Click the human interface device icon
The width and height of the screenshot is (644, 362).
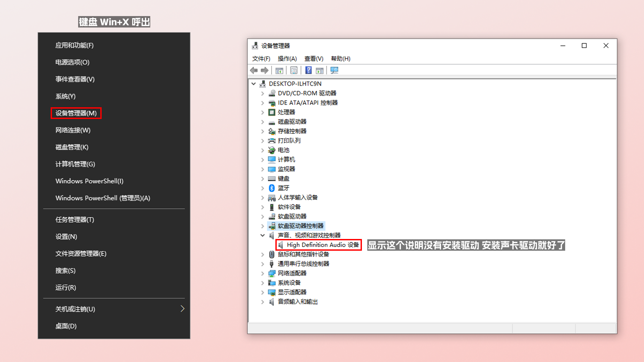[x=272, y=198]
